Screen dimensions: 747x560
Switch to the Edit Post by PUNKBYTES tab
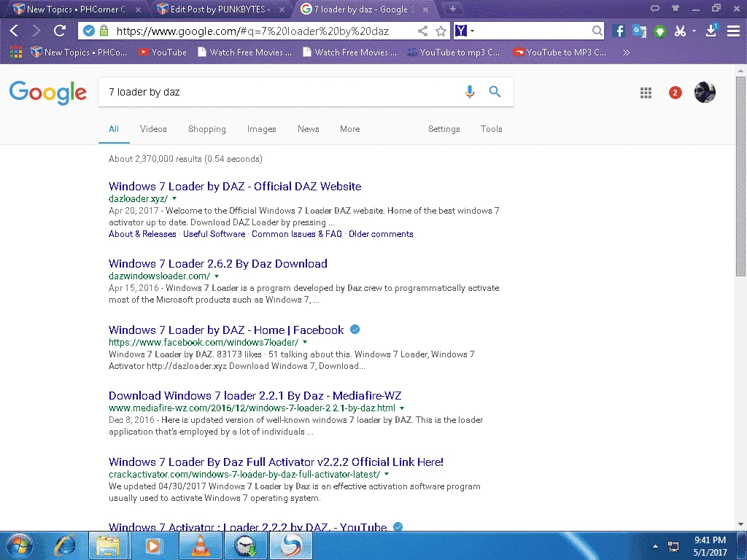click(x=218, y=9)
